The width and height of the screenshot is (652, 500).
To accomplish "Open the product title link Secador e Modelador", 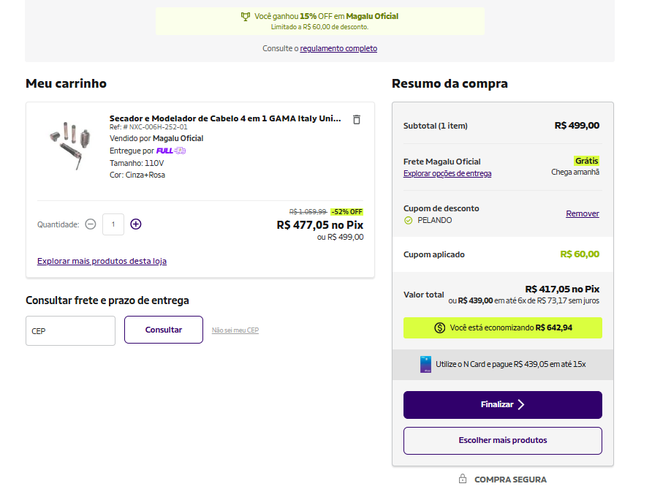I will (x=225, y=118).
